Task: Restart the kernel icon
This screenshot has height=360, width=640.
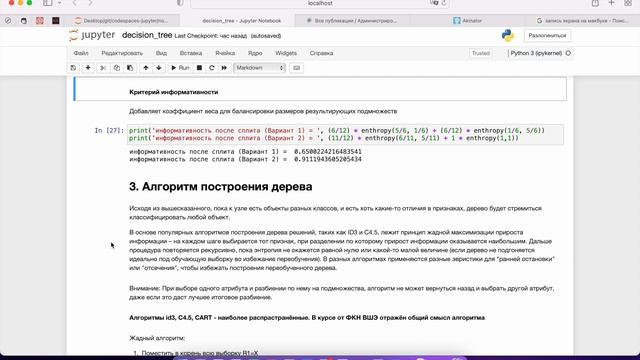Action: pyautogui.click(x=211, y=68)
